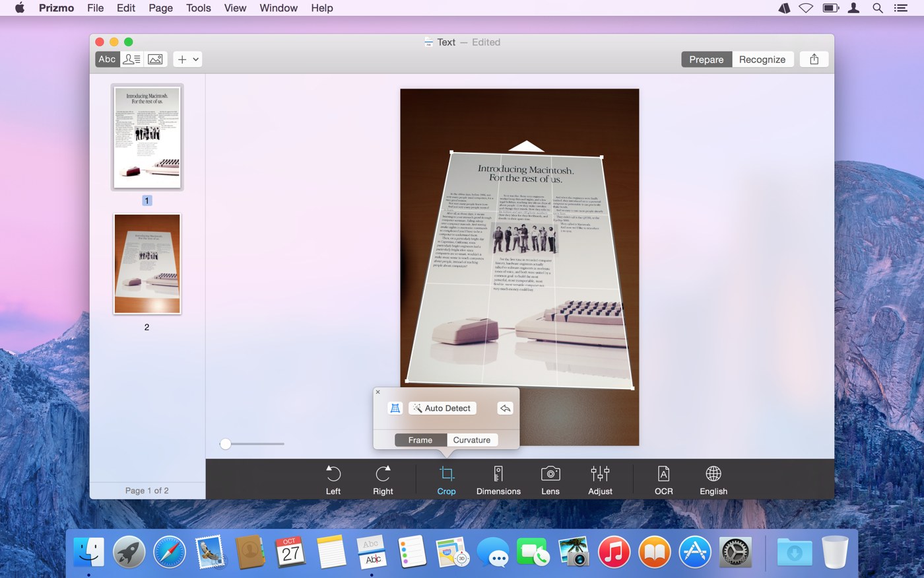The height and width of the screenshot is (578, 924).
Task: Open Safari from the Dock
Action: (170, 552)
